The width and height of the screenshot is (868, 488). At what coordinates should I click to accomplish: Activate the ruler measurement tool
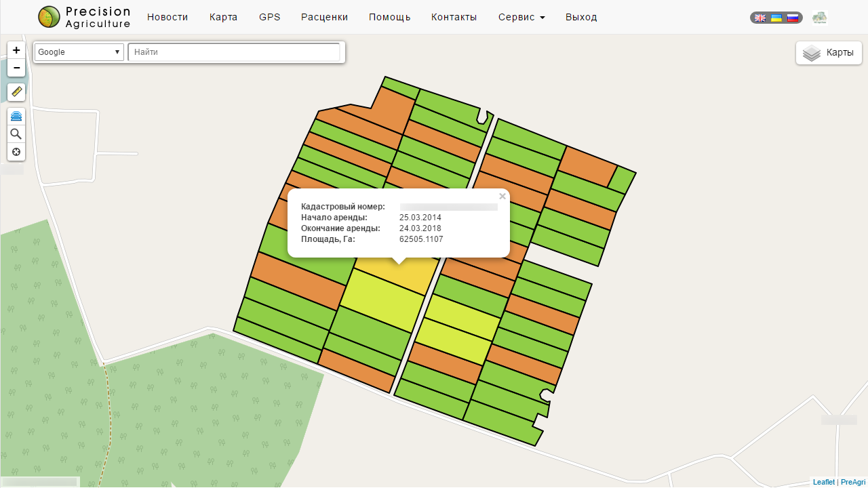pyautogui.click(x=16, y=92)
